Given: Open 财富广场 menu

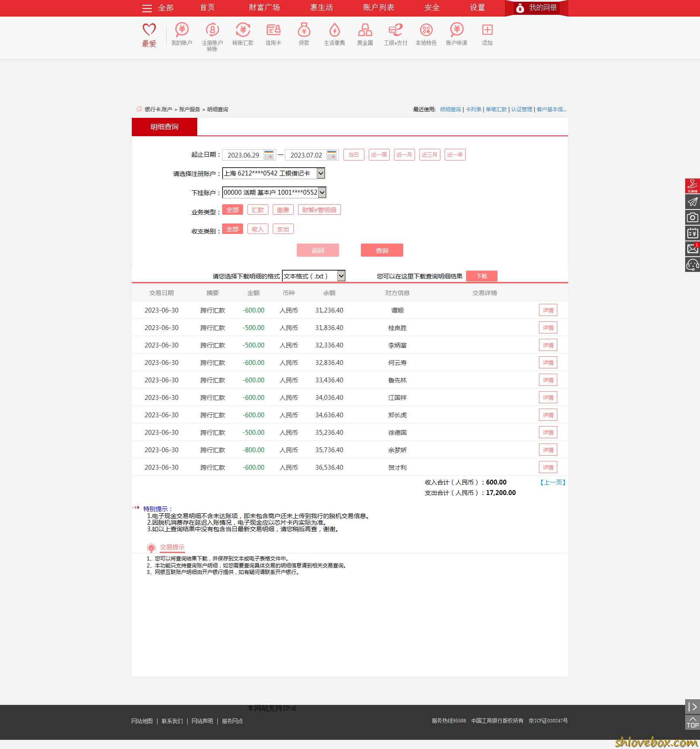Looking at the screenshot, I should (x=264, y=8).
